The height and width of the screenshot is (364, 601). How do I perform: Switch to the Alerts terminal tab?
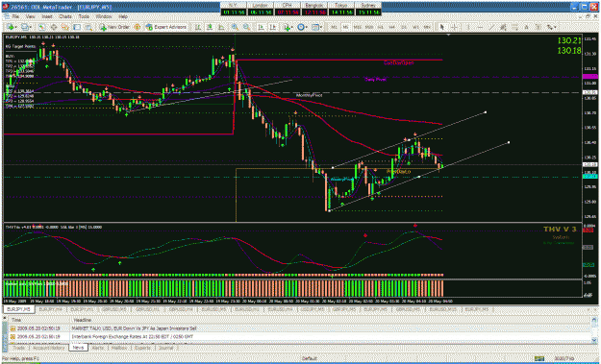click(x=98, y=349)
